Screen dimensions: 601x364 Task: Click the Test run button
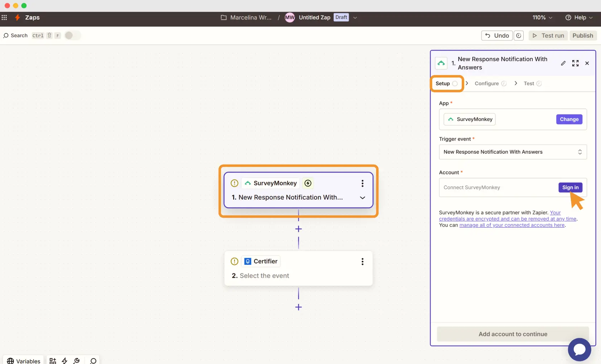tap(548, 35)
